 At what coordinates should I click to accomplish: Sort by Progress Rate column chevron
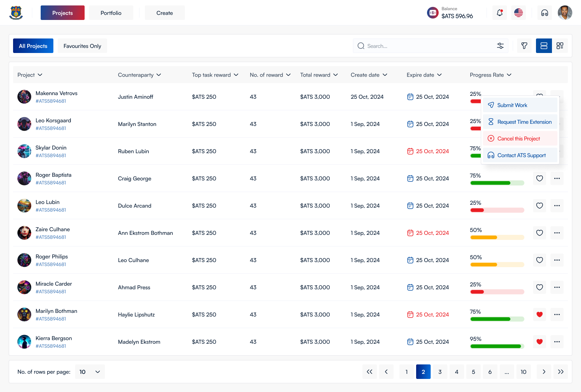coord(509,75)
